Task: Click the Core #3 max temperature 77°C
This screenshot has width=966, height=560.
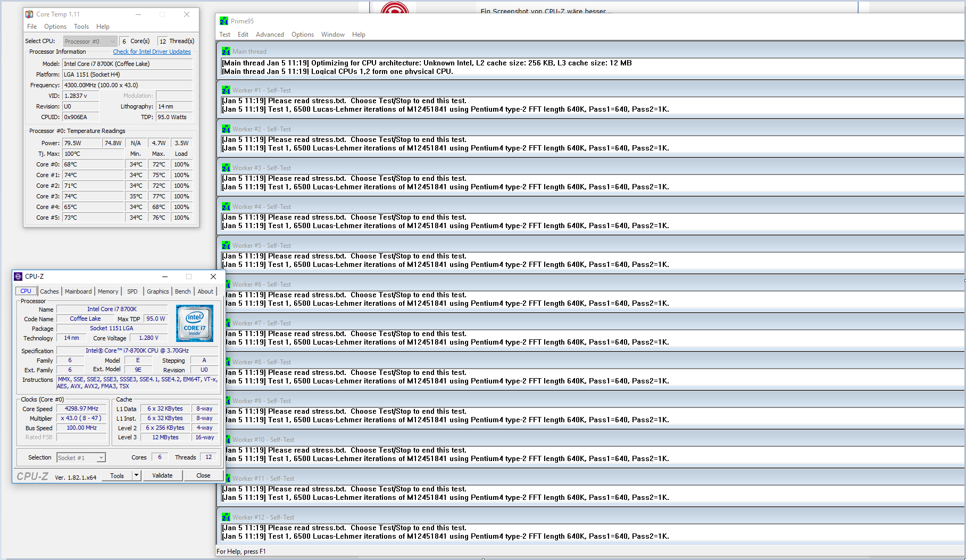Action: [x=159, y=196]
